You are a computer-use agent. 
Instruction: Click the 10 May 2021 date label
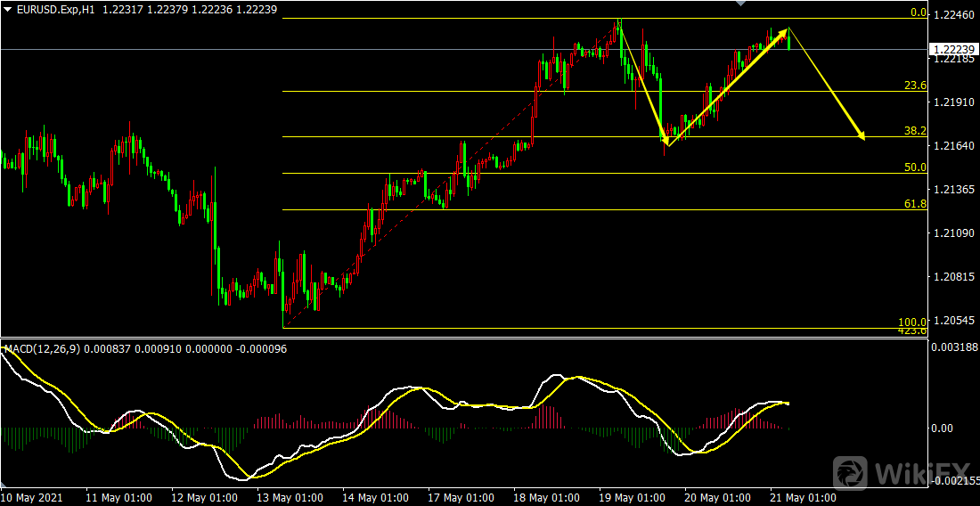pyautogui.click(x=32, y=497)
